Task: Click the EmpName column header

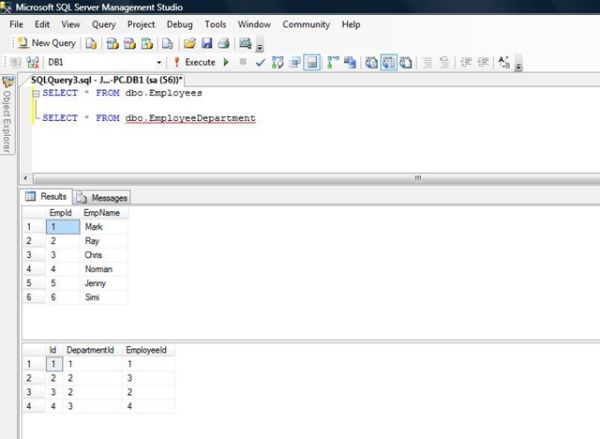Action: (x=101, y=213)
